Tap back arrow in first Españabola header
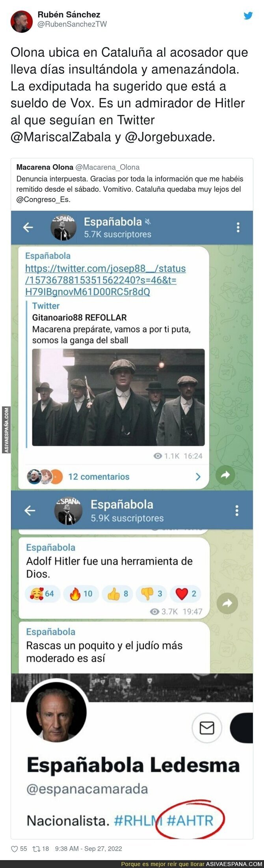Image resolution: width=264 pixels, height=868 pixels. [x=28, y=227]
